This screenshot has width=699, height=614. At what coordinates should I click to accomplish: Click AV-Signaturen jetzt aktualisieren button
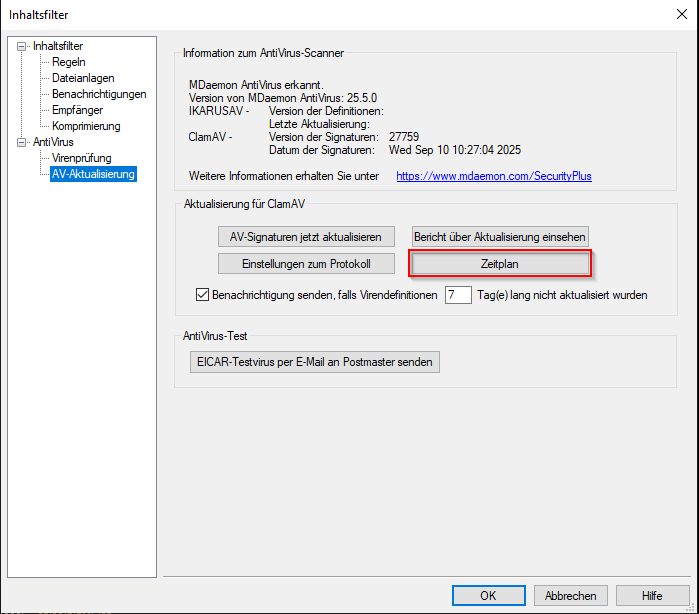coord(306,237)
